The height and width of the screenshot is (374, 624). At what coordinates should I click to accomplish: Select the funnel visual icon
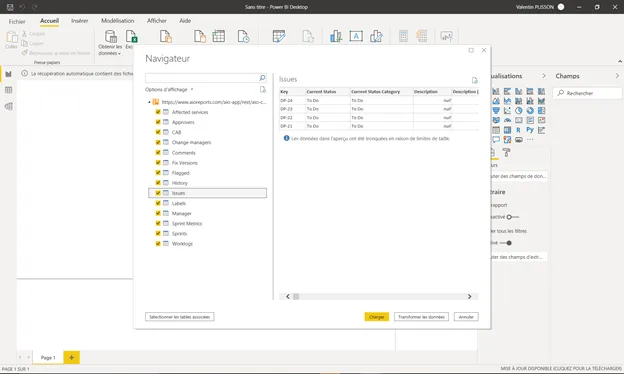496,111
